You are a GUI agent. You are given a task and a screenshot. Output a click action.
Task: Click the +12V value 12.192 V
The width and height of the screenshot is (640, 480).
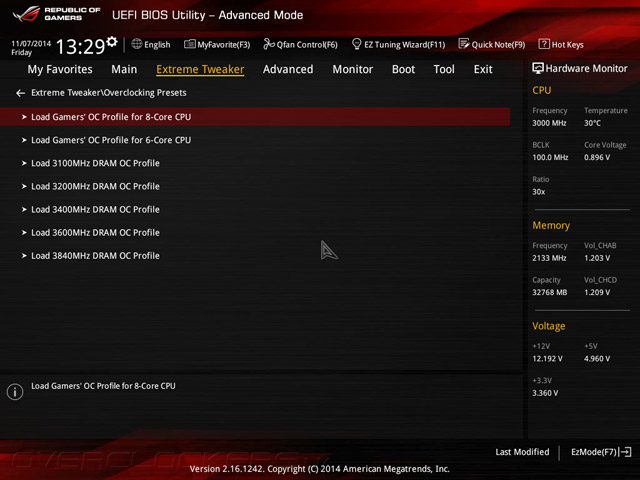click(x=547, y=359)
